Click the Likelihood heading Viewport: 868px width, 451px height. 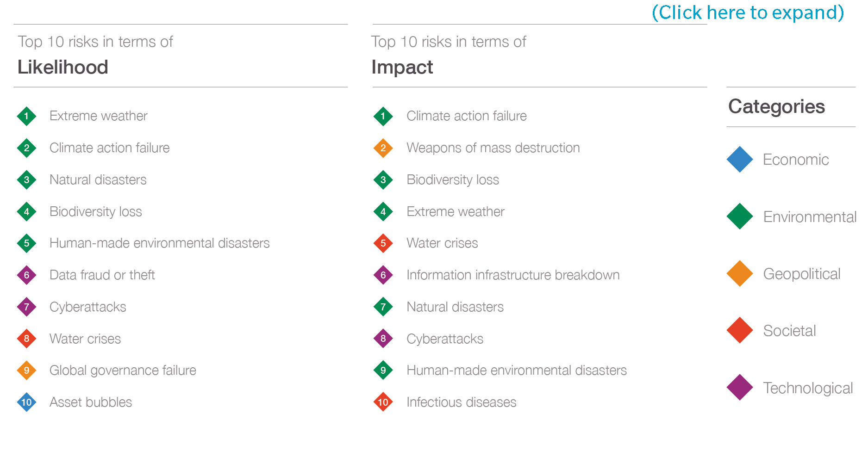tap(63, 68)
